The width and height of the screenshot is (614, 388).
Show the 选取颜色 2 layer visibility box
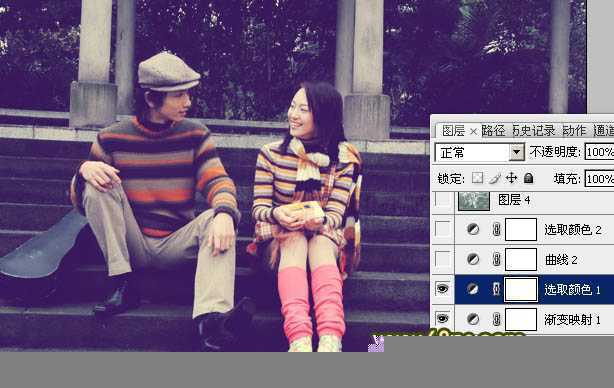(442, 229)
